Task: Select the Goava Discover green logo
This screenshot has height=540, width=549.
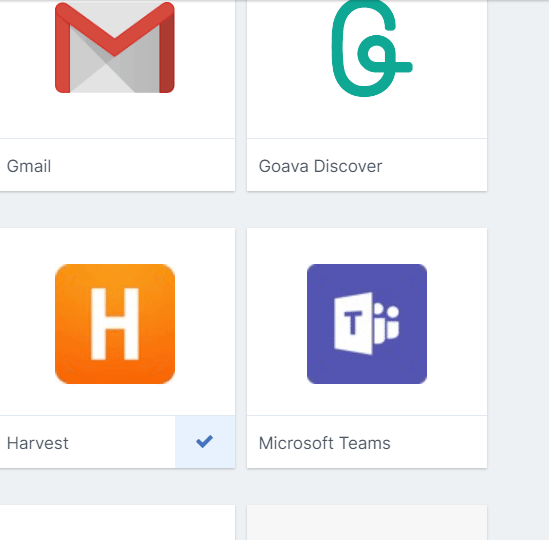Action: point(372,48)
